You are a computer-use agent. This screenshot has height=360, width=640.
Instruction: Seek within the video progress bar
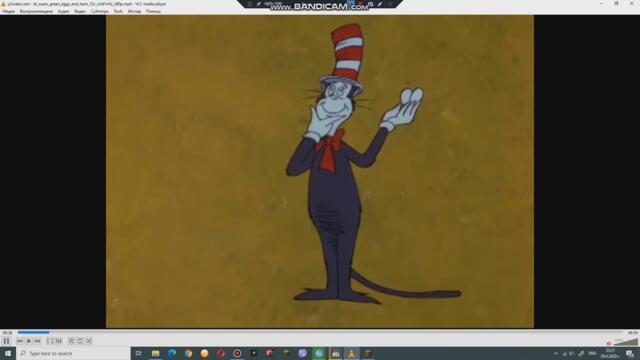320,332
